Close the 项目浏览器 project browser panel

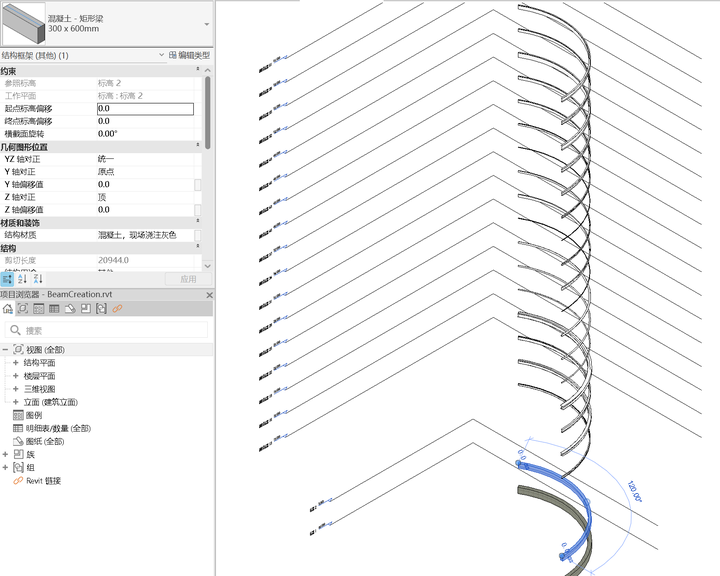[x=209, y=295]
